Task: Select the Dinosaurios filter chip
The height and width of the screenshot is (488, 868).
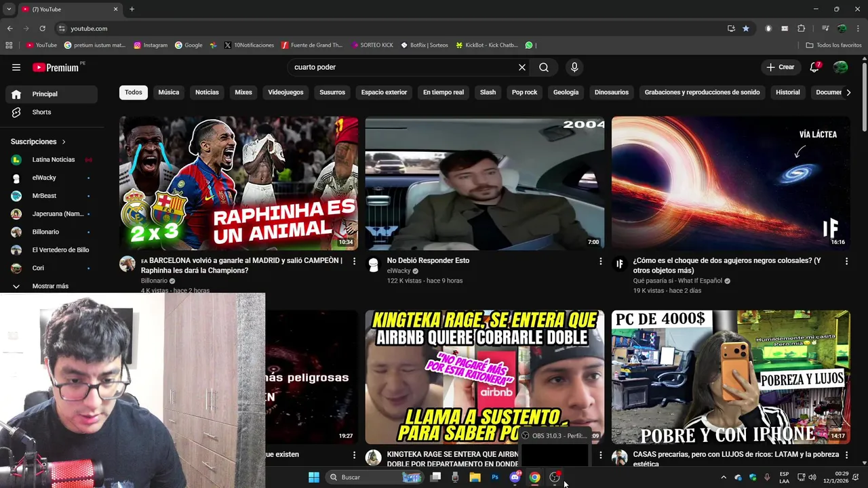Action: [612, 92]
